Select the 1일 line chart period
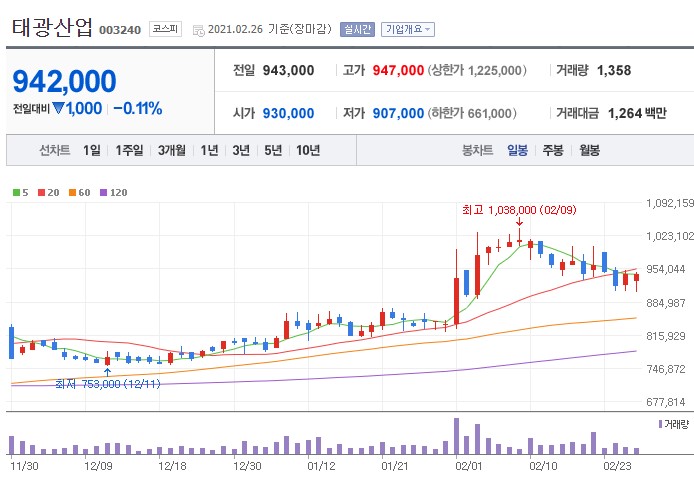694x481 pixels. 92,150
